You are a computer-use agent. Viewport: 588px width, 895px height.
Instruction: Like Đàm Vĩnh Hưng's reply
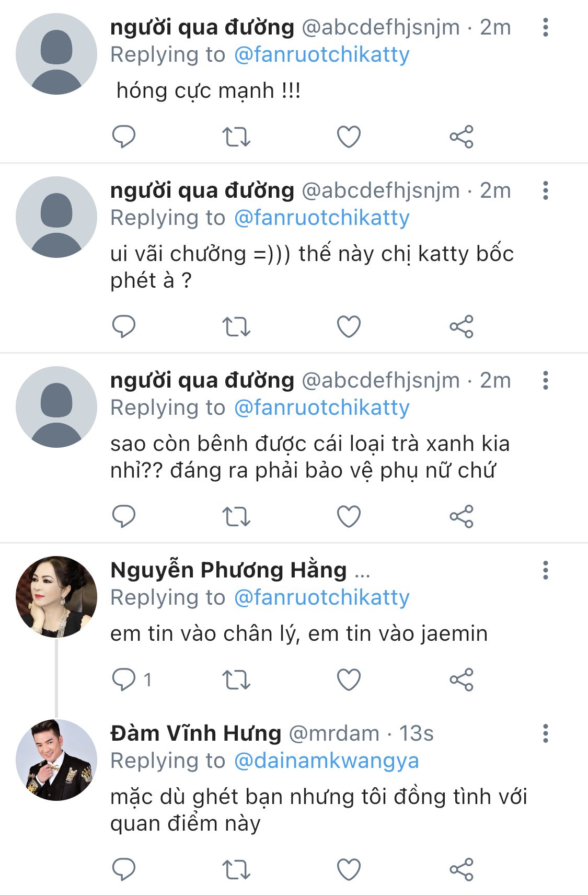[x=349, y=869]
